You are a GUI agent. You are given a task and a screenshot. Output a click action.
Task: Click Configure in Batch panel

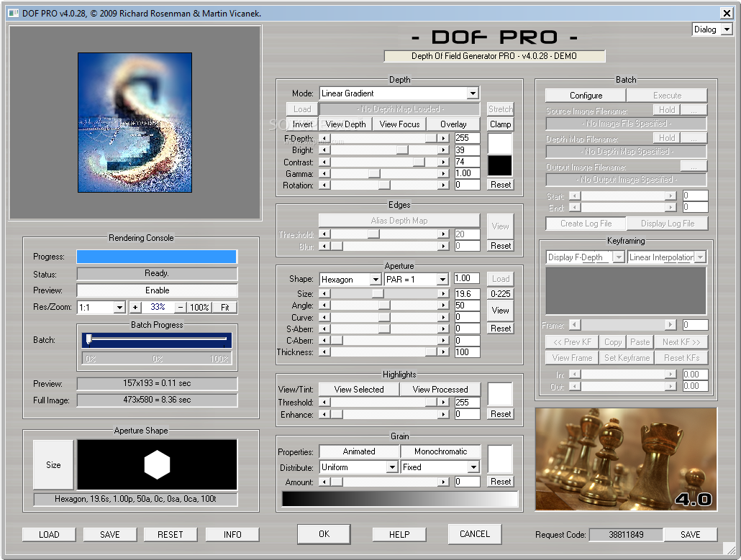click(x=586, y=96)
